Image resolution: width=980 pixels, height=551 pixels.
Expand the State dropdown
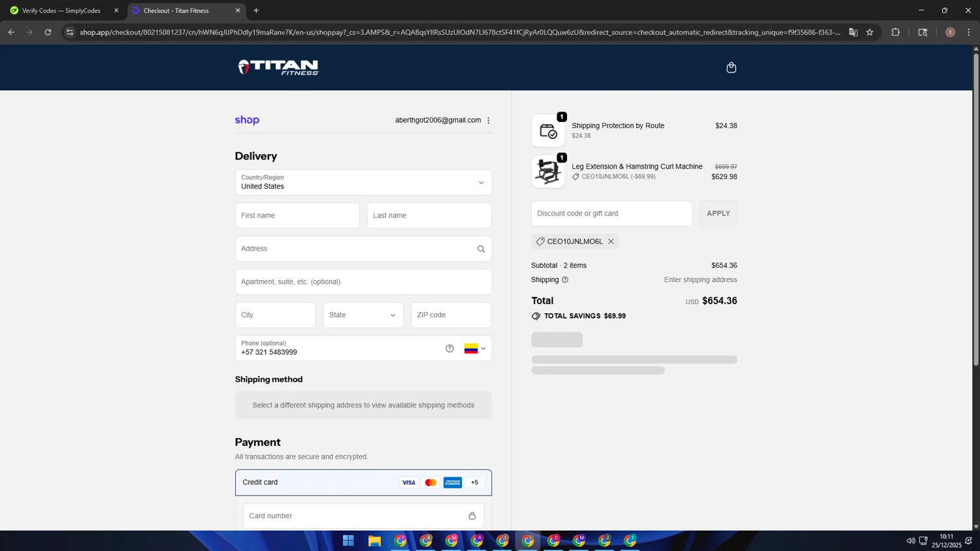[363, 315]
